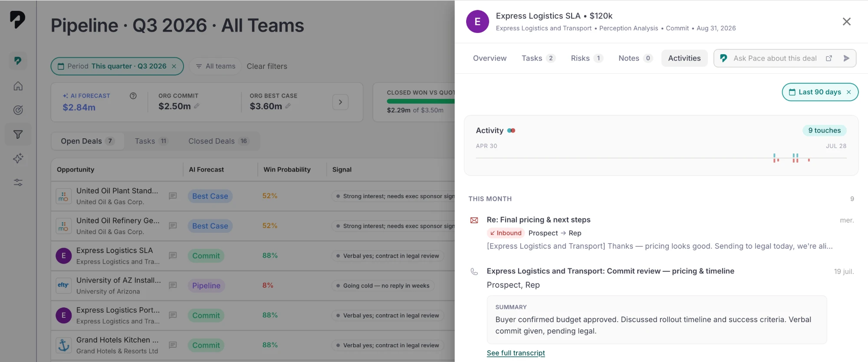Click the Signal column header
This screenshot has width=868, height=362.
(x=342, y=170)
